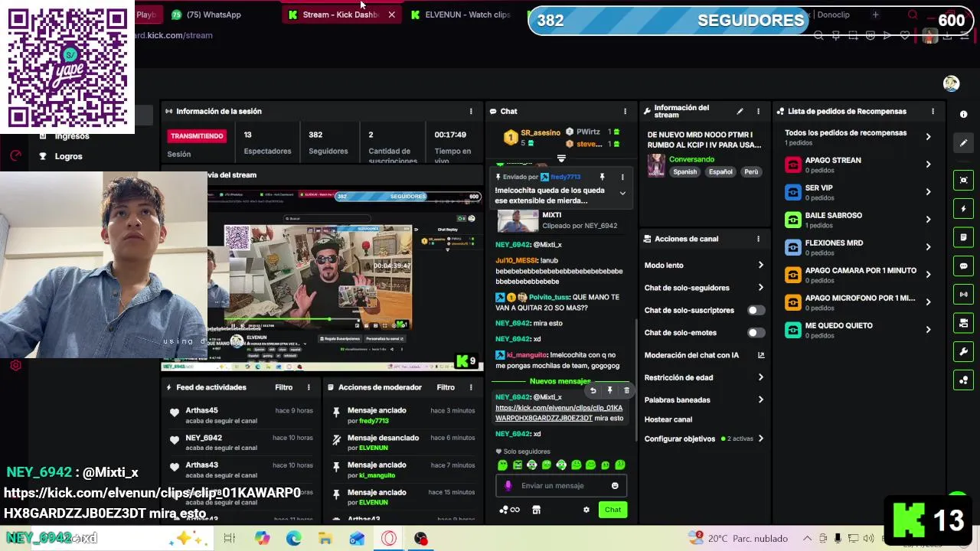Image resolution: width=980 pixels, height=551 pixels.
Task: Open Información de la sesión three-dot menu
Action: (471, 111)
